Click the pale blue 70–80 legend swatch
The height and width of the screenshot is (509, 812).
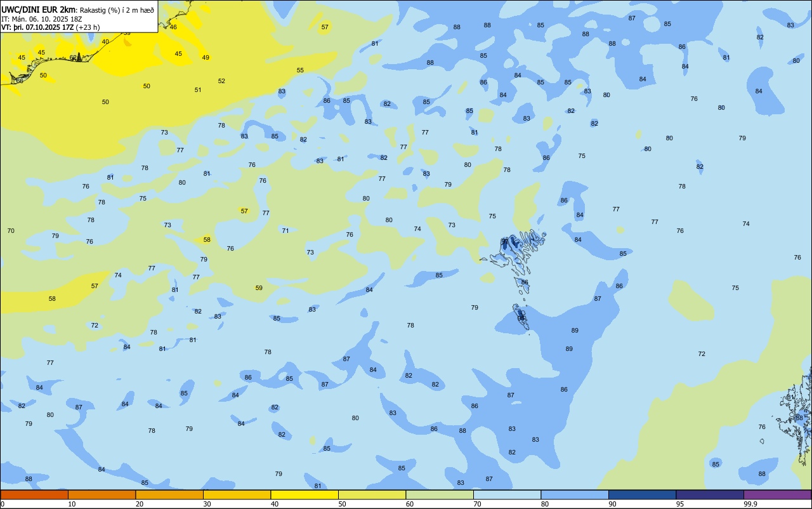click(507, 494)
